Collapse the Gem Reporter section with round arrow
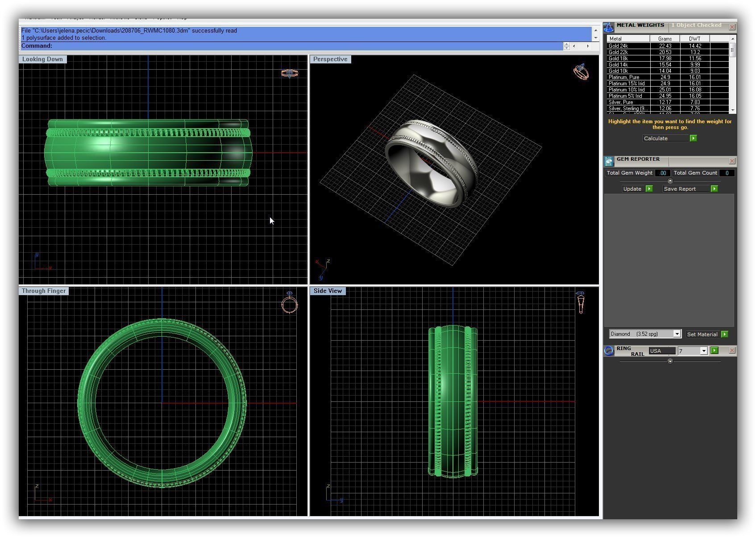Image resolution: width=756 pixels, height=538 pixels. [670, 181]
